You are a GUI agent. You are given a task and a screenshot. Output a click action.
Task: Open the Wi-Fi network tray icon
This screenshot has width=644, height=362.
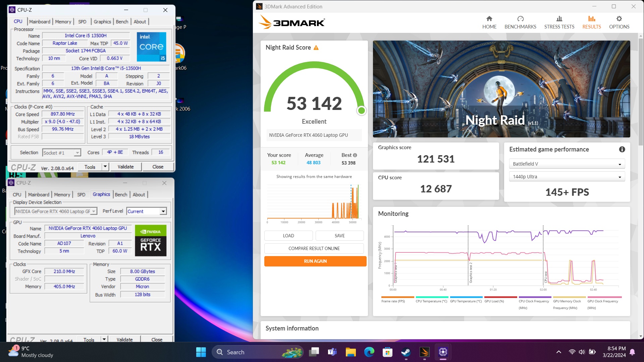[572, 352]
